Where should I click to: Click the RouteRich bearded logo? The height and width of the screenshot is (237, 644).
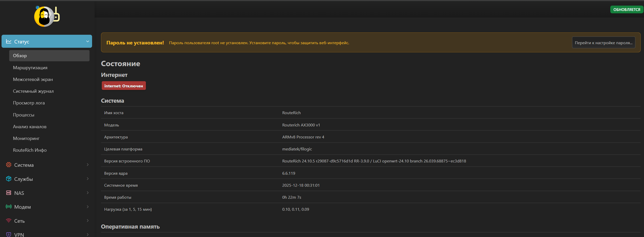click(47, 17)
